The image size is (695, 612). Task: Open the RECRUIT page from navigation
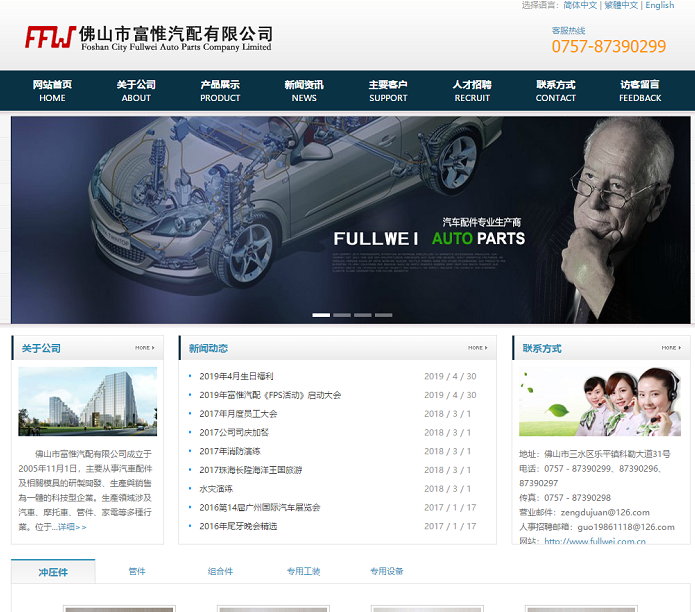coord(472,91)
